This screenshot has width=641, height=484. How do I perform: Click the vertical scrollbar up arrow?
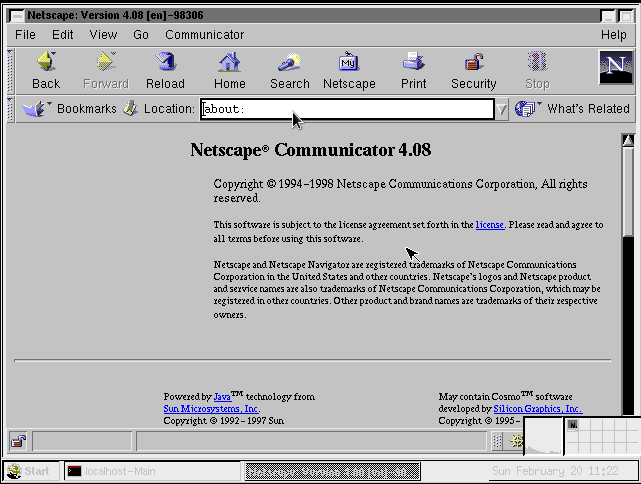point(628,141)
